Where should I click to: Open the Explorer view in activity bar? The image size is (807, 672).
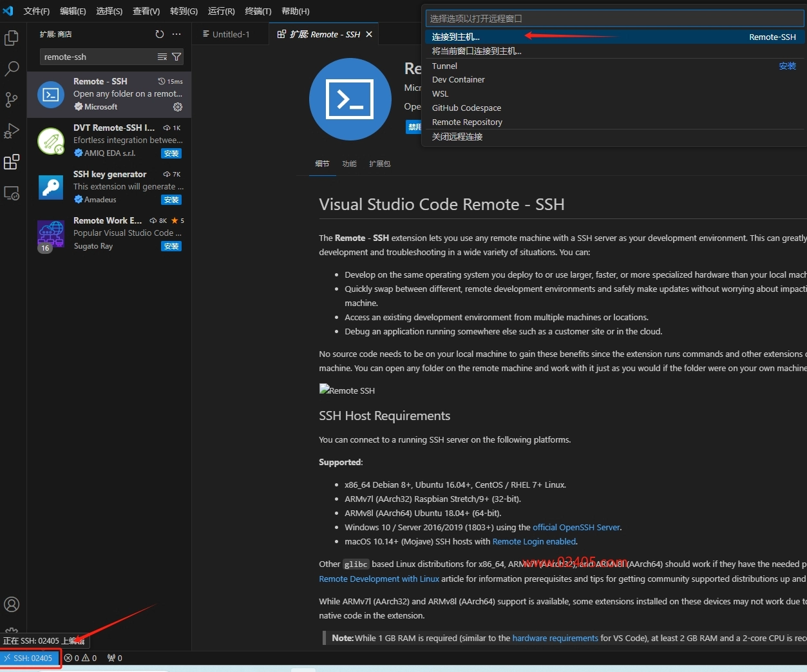coord(12,38)
